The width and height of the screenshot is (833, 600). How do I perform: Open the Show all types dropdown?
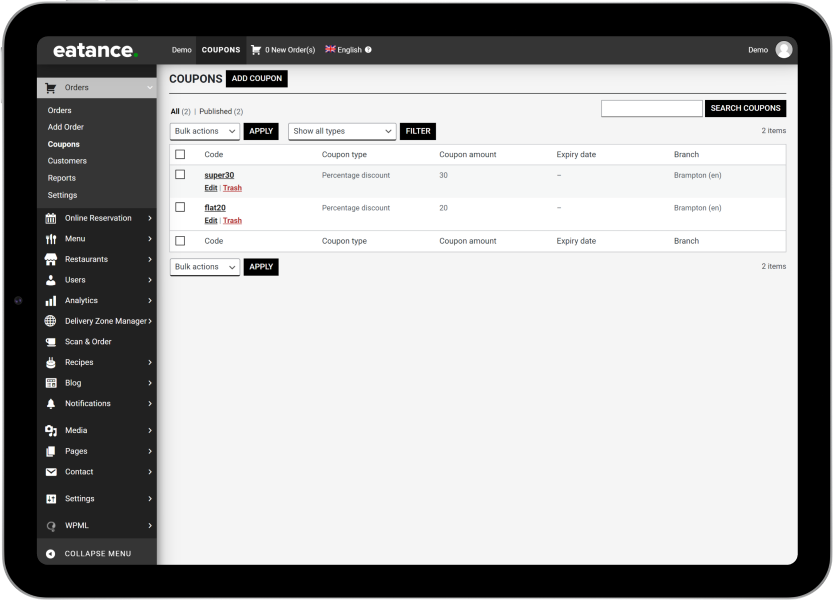tap(342, 131)
